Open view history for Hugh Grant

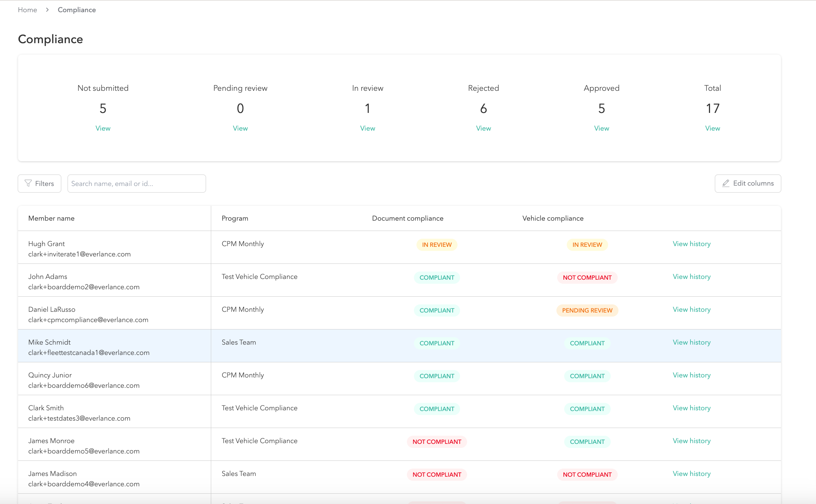[691, 244]
